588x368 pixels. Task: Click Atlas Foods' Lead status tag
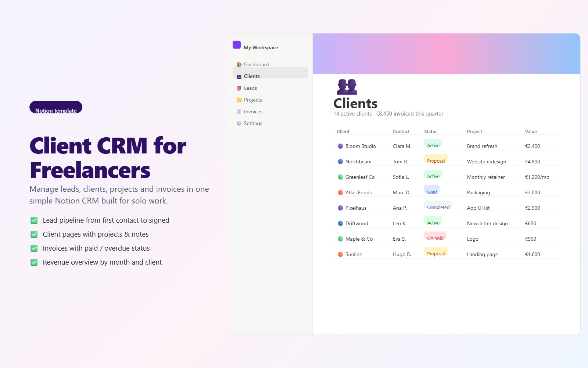(432, 190)
